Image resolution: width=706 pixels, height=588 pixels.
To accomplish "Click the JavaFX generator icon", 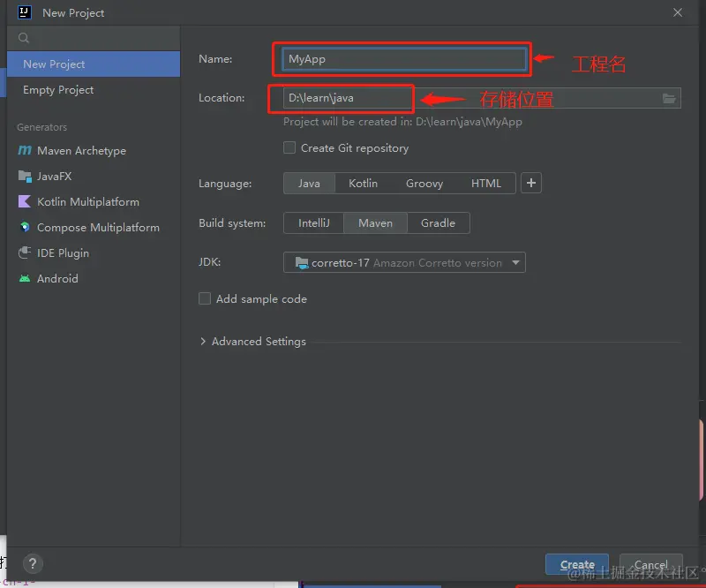I will (25, 177).
